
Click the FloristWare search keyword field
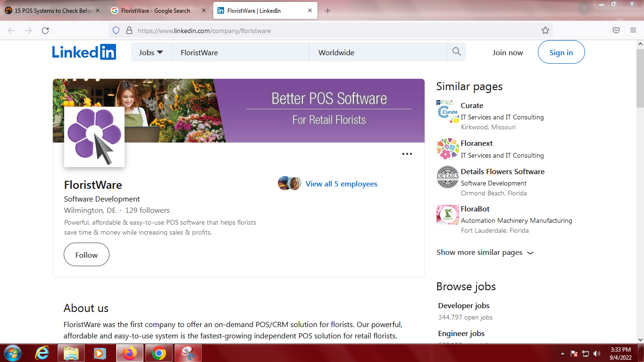tap(240, 52)
